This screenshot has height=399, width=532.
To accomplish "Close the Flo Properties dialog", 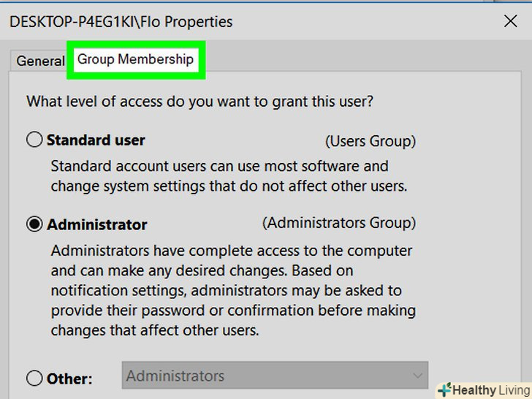I will [510, 21].
